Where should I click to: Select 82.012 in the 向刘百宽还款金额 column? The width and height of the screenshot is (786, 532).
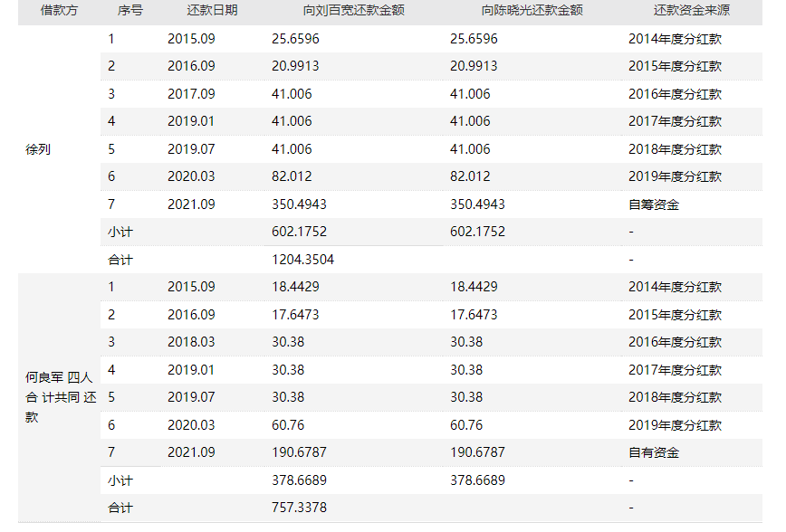click(292, 176)
